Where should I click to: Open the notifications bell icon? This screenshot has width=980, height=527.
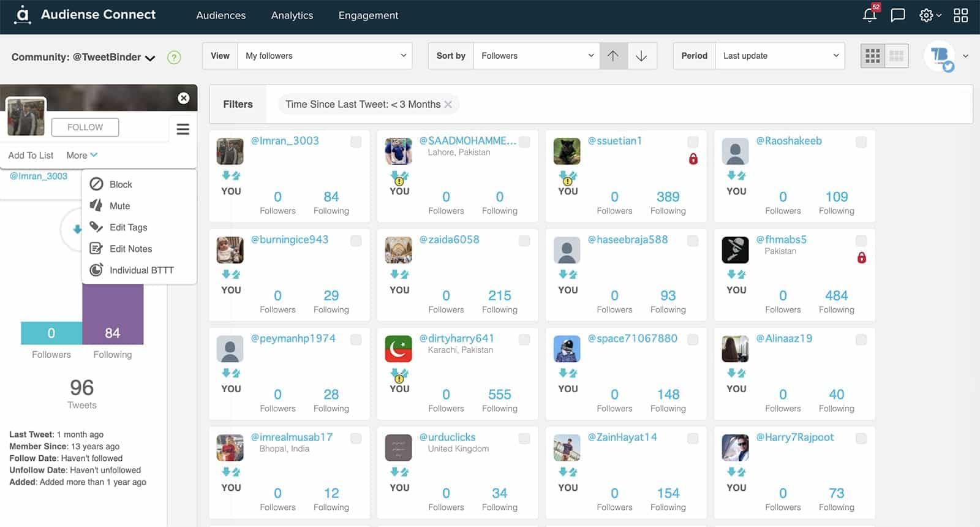pyautogui.click(x=870, y=15)
